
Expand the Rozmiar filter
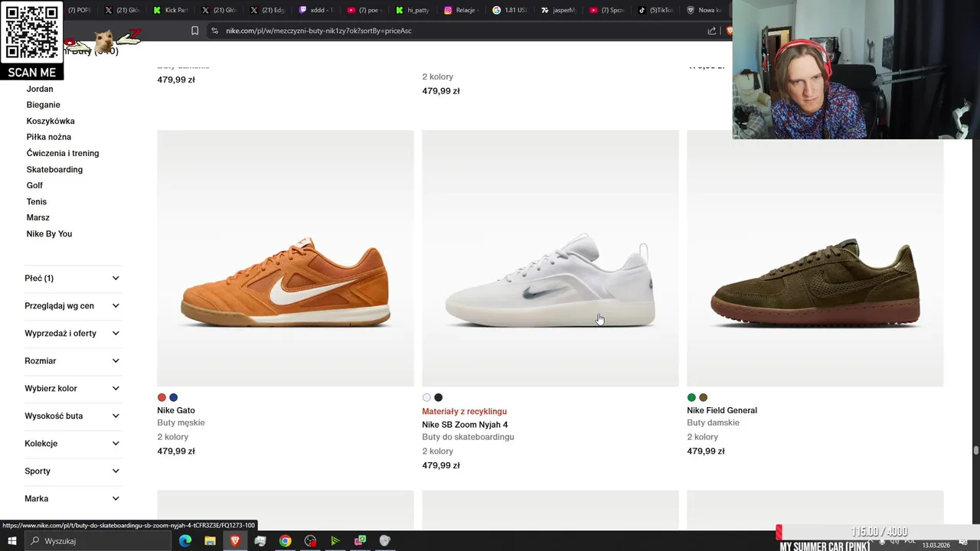click(73, 361)
